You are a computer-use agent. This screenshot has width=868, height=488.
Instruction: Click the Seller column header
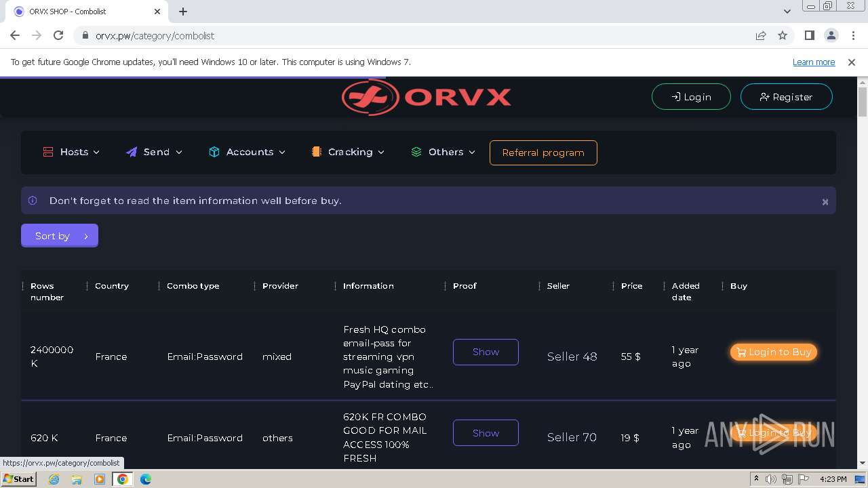pos(558,286)
